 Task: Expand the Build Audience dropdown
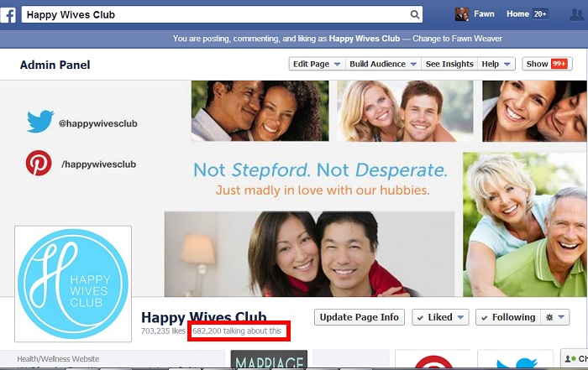coord(383,64)
